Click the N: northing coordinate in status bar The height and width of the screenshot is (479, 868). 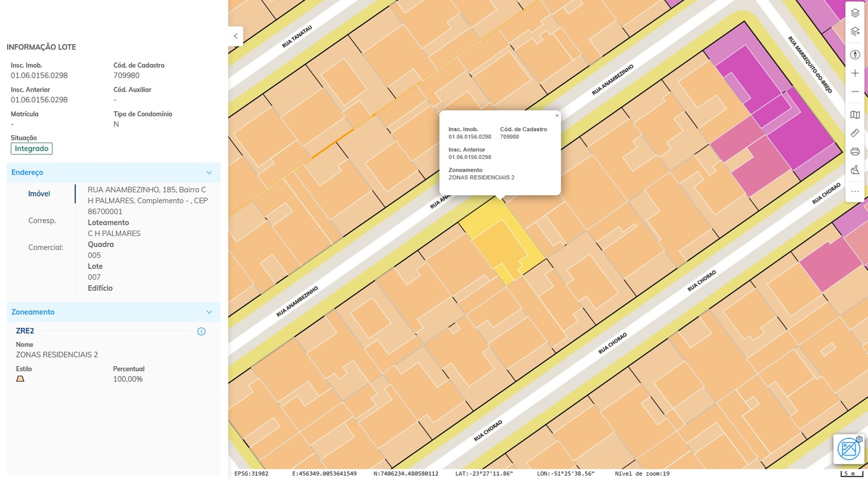(406, 474)
